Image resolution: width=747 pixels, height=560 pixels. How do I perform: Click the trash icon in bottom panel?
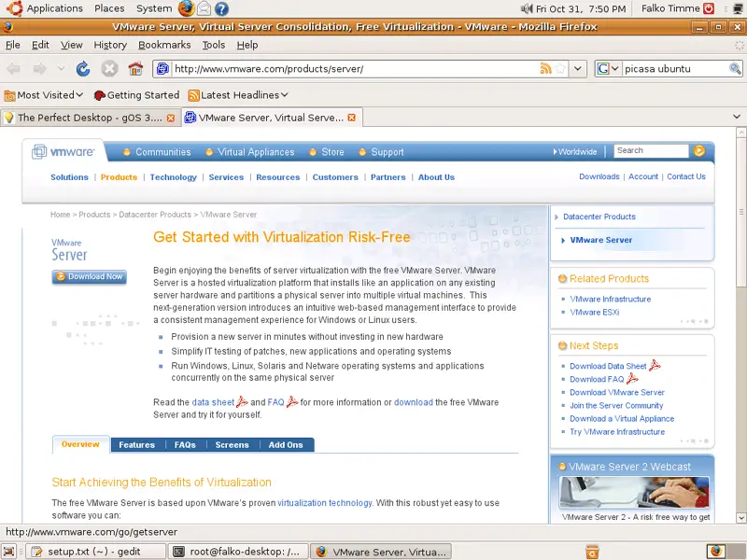[592, 552]
